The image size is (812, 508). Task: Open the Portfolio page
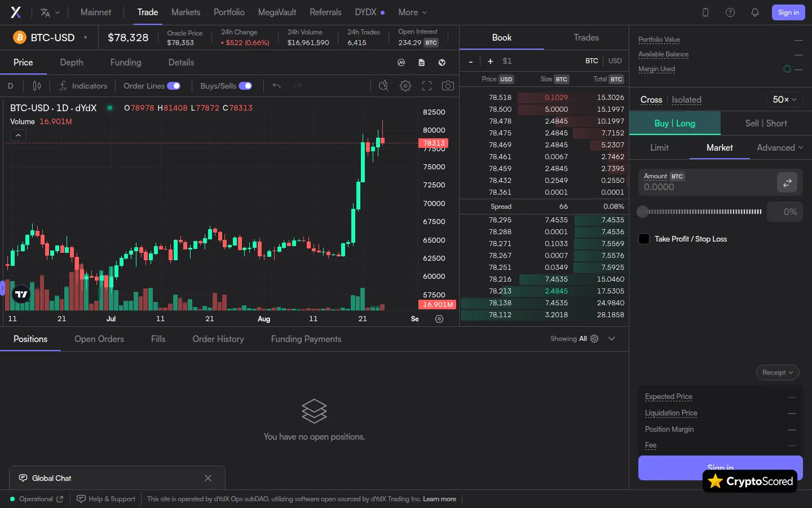pyautogui.click(x=229, y=12)
